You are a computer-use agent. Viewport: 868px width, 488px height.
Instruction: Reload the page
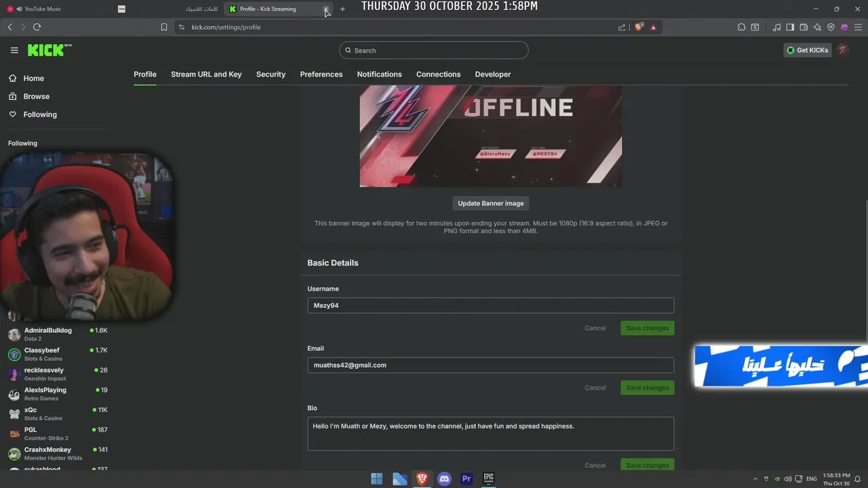(37, 27)
